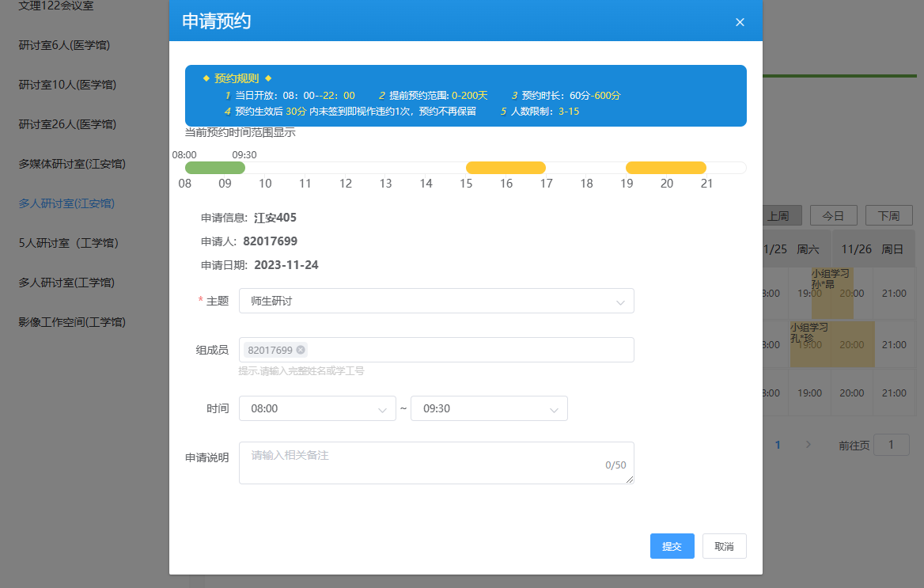The image size is (924, 588).
Task: Select 影像工作空间(工学馆) in sidebar
Action: 72,322
